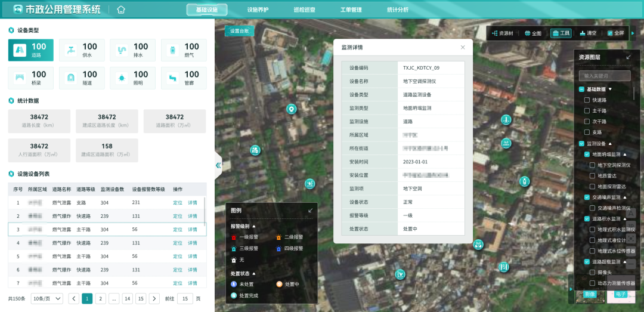
Task: Open the 工具 toolbox button
Action: (x=561, y=33)
